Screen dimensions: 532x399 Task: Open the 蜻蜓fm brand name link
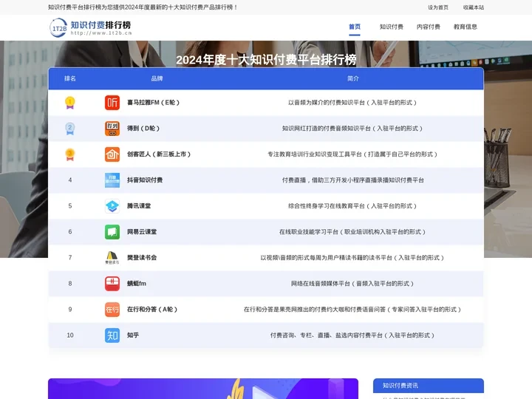137,283
